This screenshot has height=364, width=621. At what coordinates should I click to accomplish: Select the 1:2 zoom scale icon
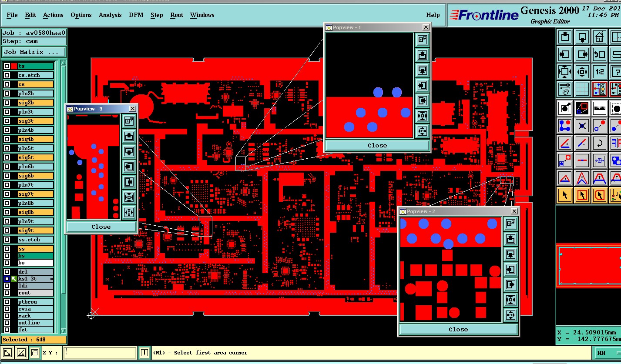click(x=600, y=72)
